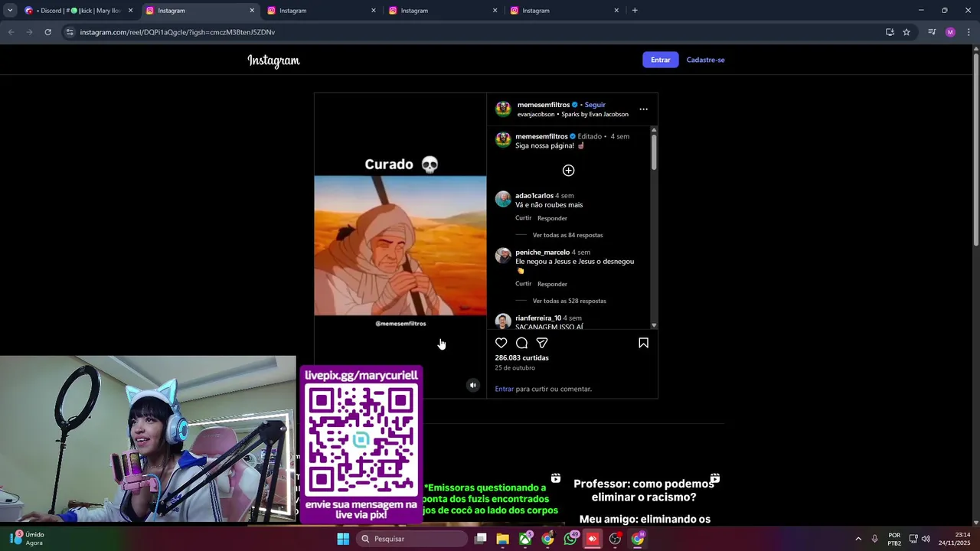Click the Cadastre-se link
This screenshot has height=551, width=980.
[x=705, y=60]
